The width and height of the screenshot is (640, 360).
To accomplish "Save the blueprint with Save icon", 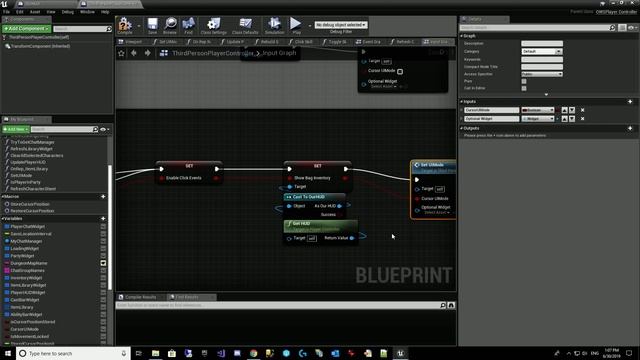I will [152, 25].
